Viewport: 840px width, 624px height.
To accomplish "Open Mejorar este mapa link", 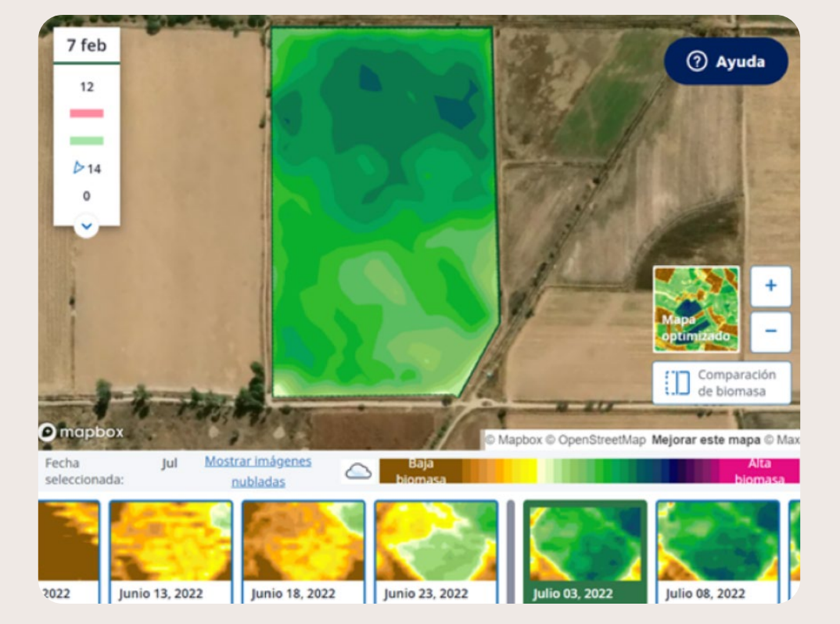I will point(705,440).
